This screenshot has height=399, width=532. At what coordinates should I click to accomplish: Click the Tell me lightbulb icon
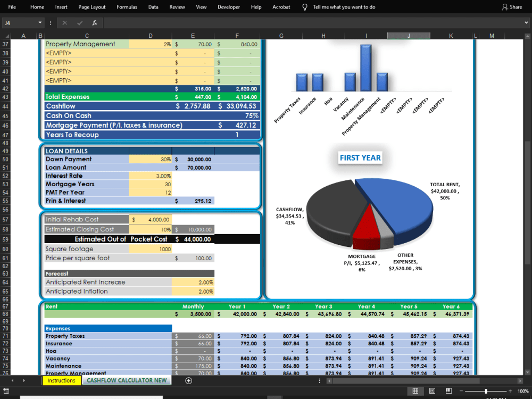pos(304,7)
